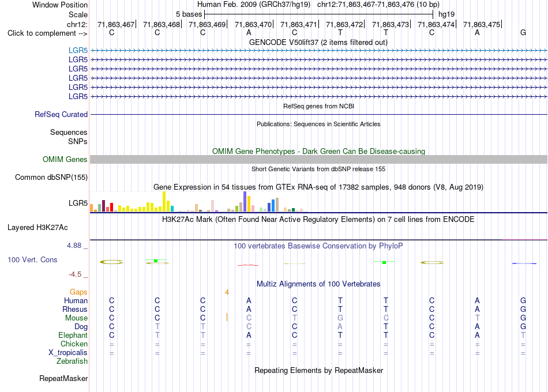Image resolution: width=548 pixels, height=392 pixels.
Task: Open the 'RefSeq genes from NCBI' title
Action: (319, 106)
